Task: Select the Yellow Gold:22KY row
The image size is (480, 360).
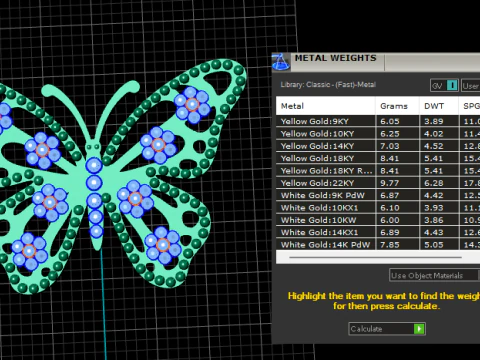Action: pyautogui.click(x=378, y=183)
